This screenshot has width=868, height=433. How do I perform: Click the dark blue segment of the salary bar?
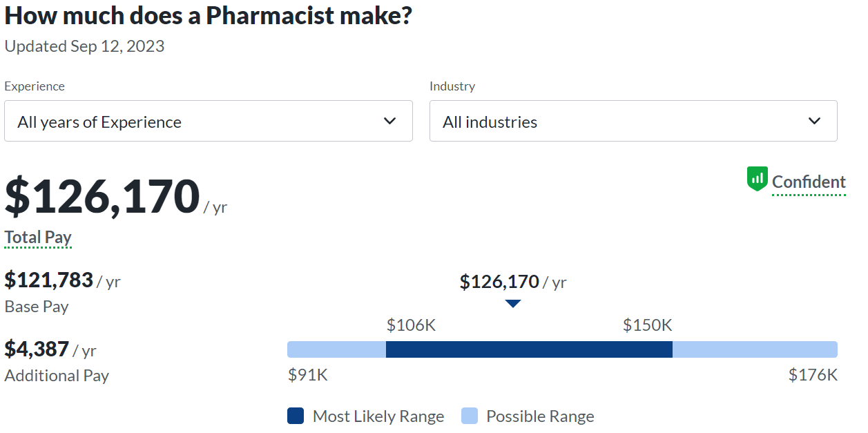pos(528,349)
